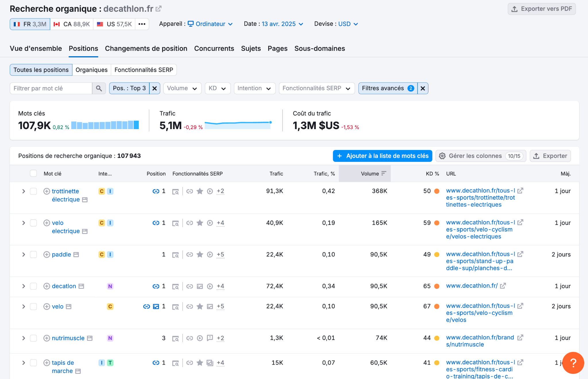Click the sitelinks icon in velo row position
This screenshot has height=379, width=588.
pyautogui.click(x=146, y=306)
